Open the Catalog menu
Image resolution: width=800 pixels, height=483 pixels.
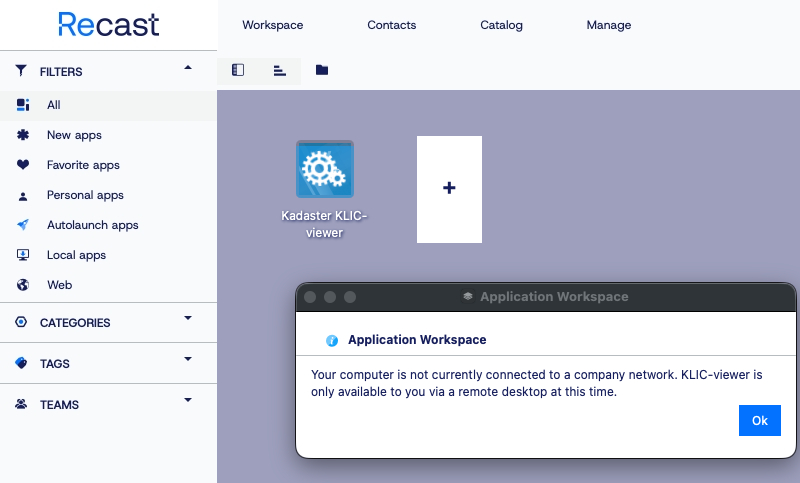[501, 25]
